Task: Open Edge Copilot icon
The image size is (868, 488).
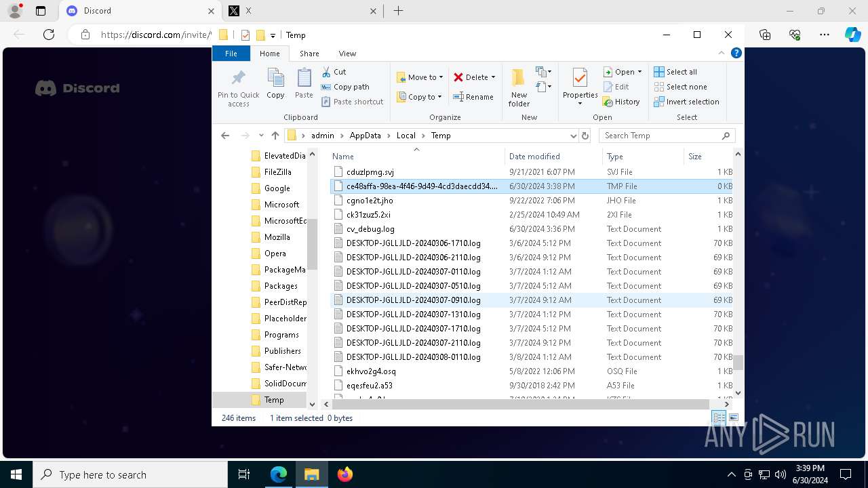Action: (x=852, y=35)
